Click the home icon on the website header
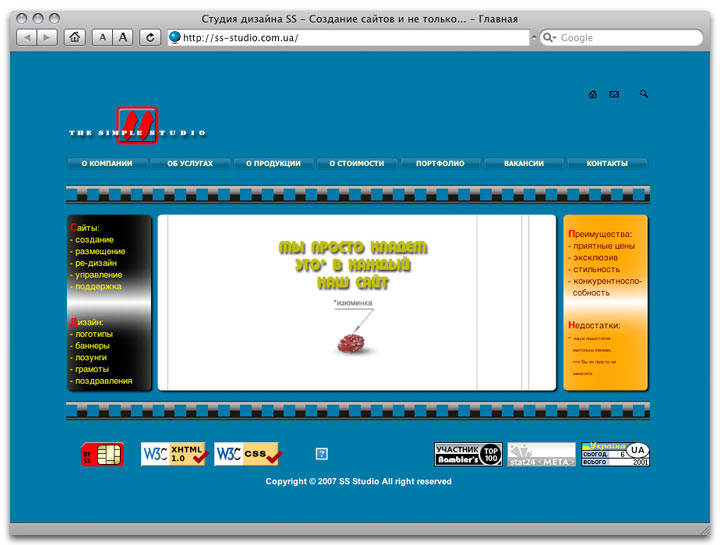720x545 pixels. click(593, 95)
